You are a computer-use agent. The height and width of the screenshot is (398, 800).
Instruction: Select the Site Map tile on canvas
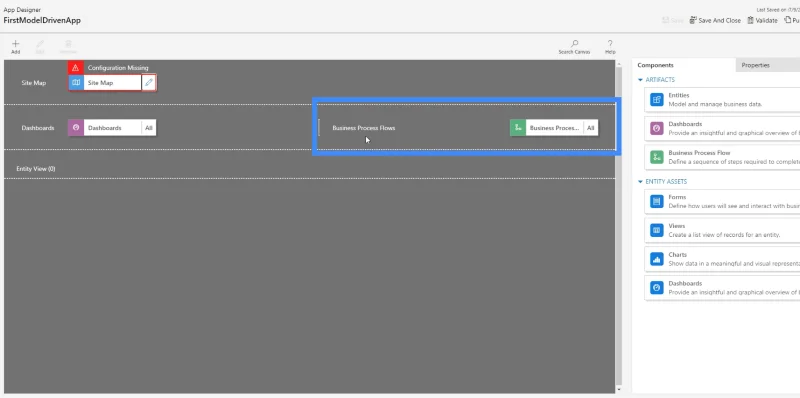(112, 83)
